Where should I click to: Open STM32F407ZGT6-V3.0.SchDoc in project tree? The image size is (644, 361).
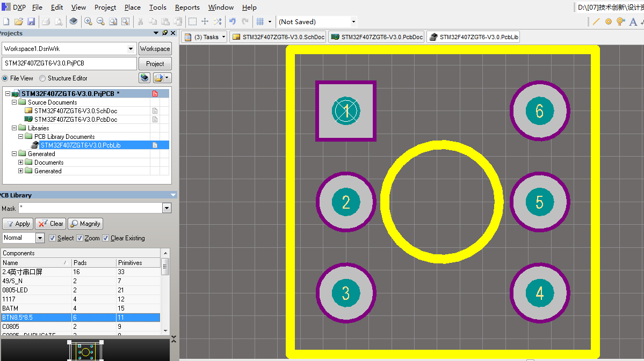click(x=76, y=110)
